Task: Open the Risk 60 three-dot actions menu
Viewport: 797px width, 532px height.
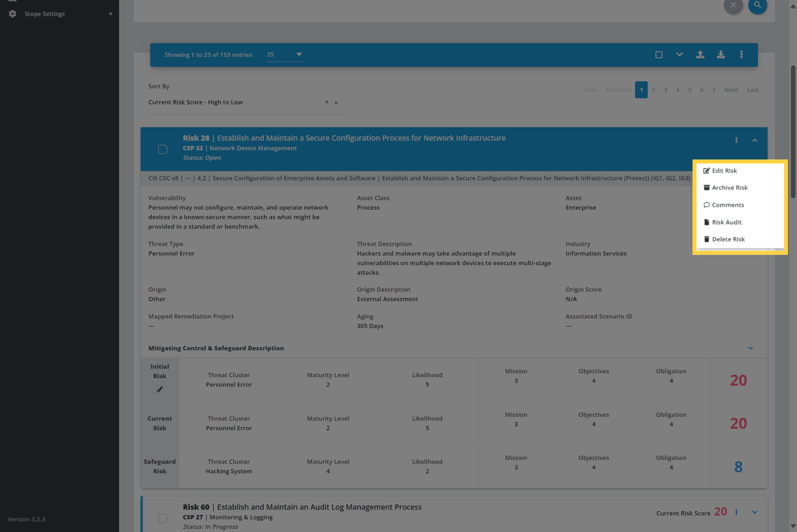Action: (736, 512)
